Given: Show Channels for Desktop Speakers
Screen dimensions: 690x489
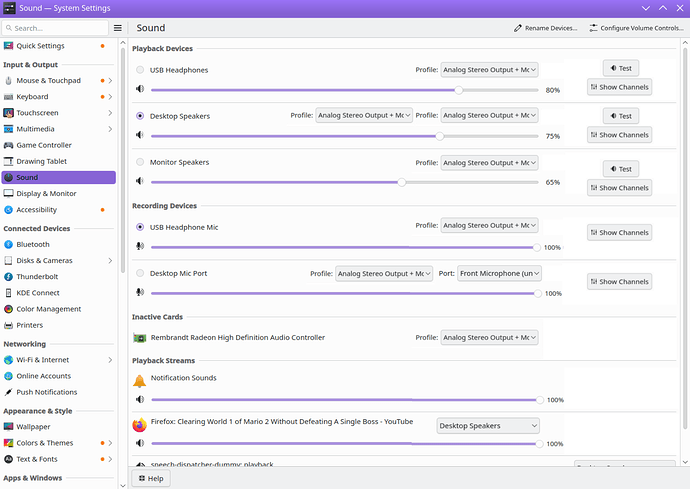Looking at the screenshot, I should pyautogui.click(x=619, y=135).
